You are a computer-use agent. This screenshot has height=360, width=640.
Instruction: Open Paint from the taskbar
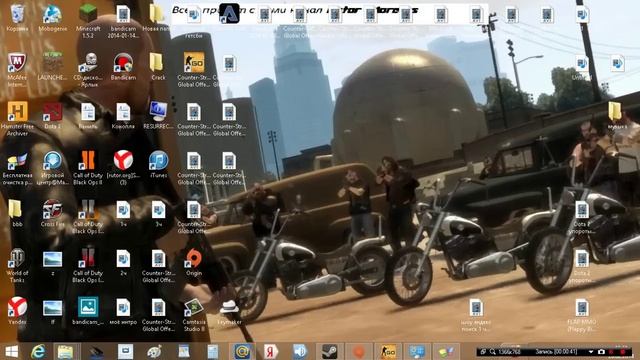click(x=154, y=351)
